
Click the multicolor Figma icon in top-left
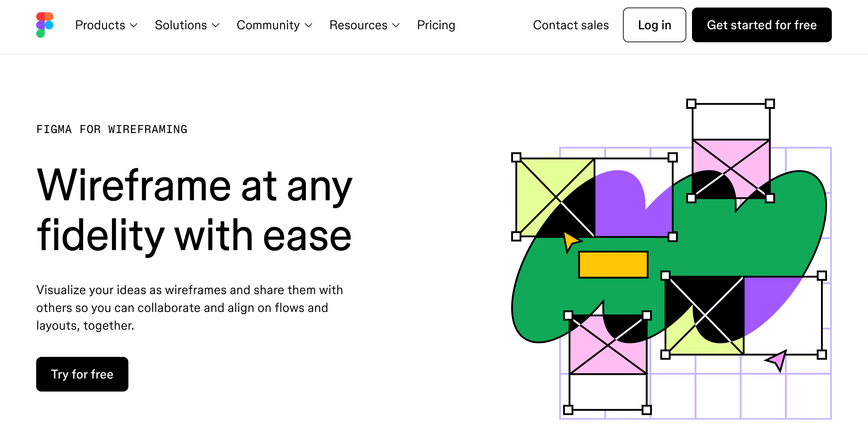(45, 25)
